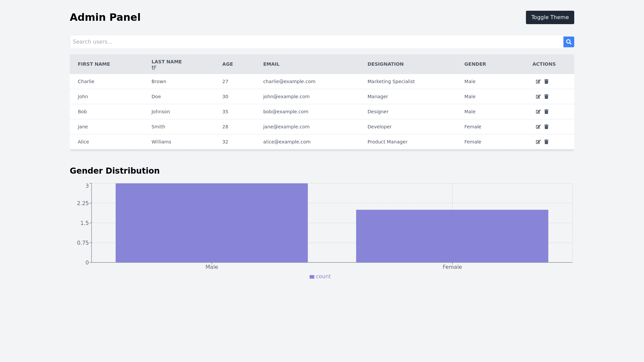
Task: Delete Alice Williams using the trash icon
Action: [546, 142]
